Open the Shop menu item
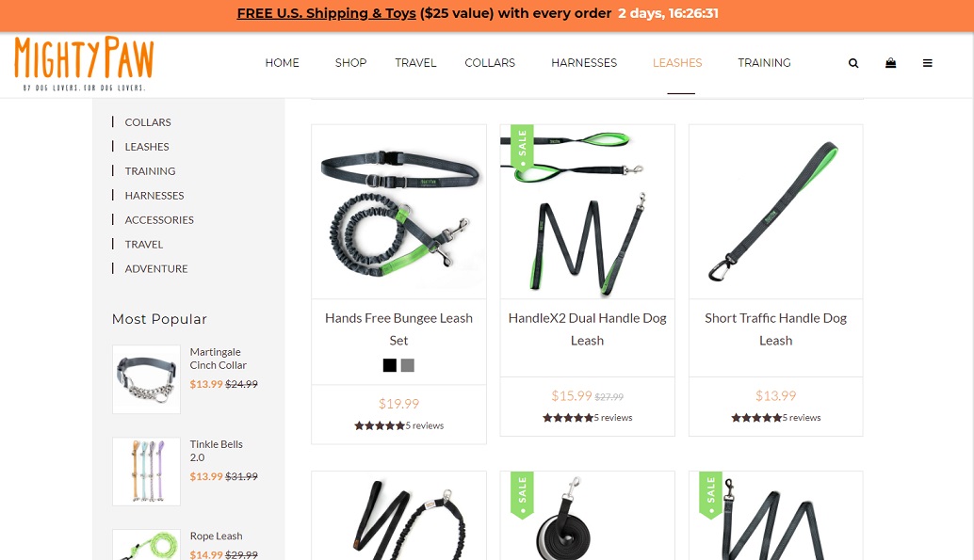 click(x=351, y=63)
